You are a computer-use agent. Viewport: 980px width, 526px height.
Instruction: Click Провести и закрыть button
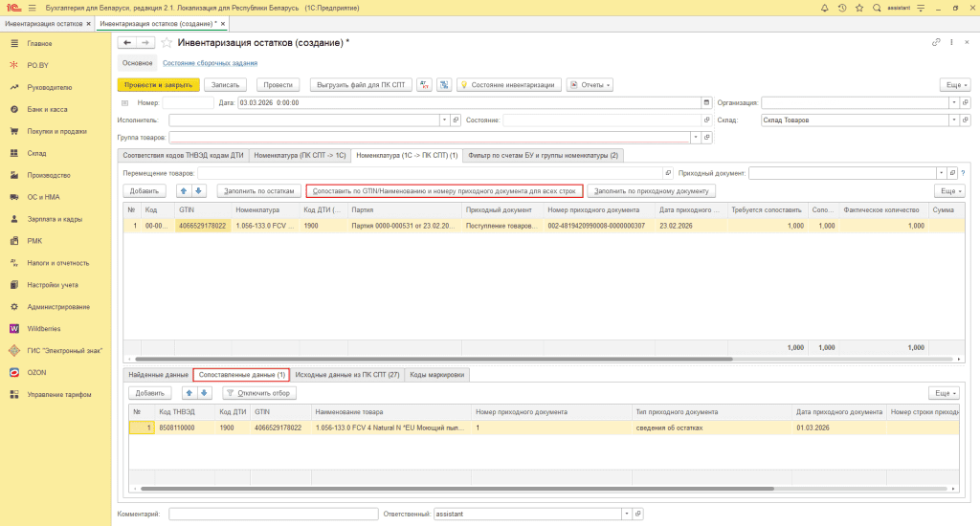point(158,84)
